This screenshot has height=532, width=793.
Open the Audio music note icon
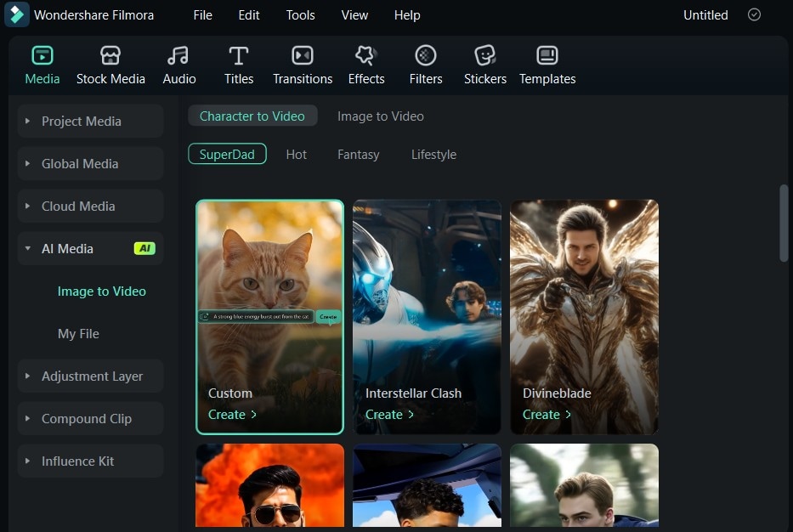point(178,55)
